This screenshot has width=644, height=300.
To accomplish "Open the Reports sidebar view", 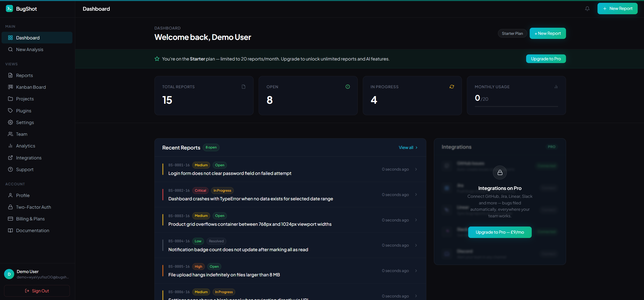I will tap(24, 75).
